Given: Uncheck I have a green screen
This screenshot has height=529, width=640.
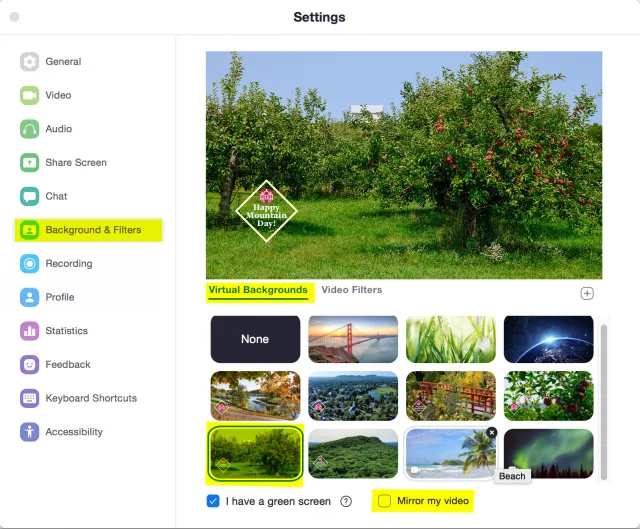Looking at the screenshot, I should coord(213,501).
